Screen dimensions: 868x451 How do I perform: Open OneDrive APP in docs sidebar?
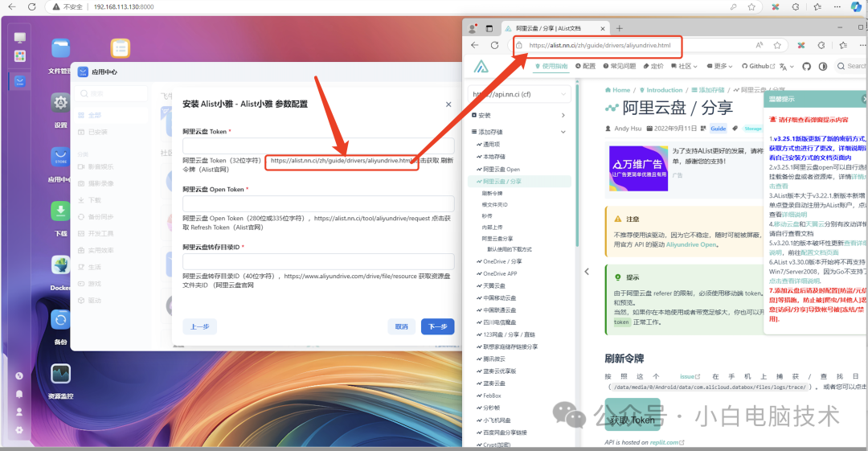[500, 273]
